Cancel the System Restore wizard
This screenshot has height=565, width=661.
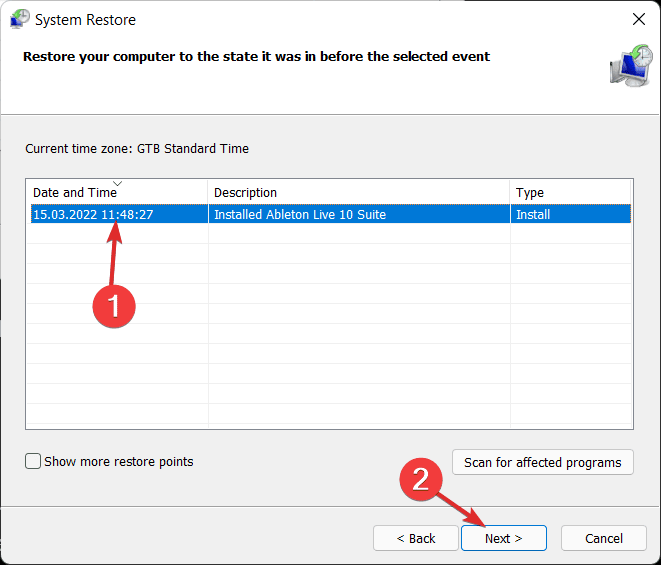603,538
